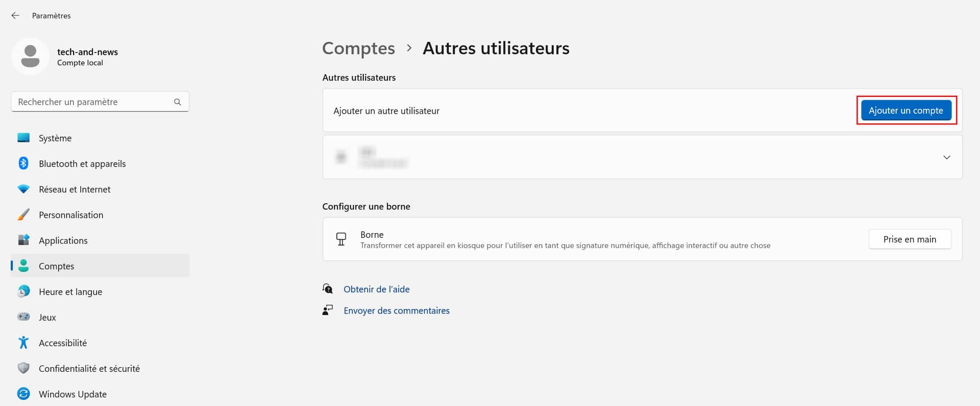Click the Système monitor icon
This screenshot has width=980, height=406.
point(23,138)
